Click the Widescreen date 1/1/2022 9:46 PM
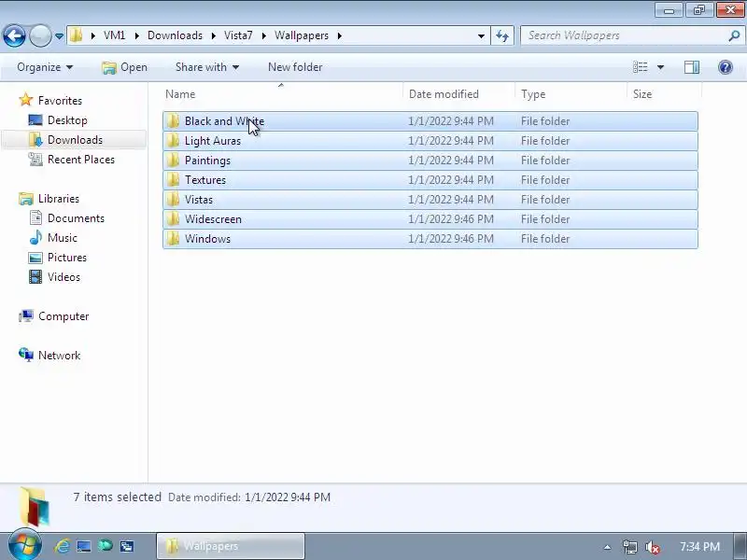Image resolution: width=747 pixels, height=560 pixels. click(x=451, y=219)
